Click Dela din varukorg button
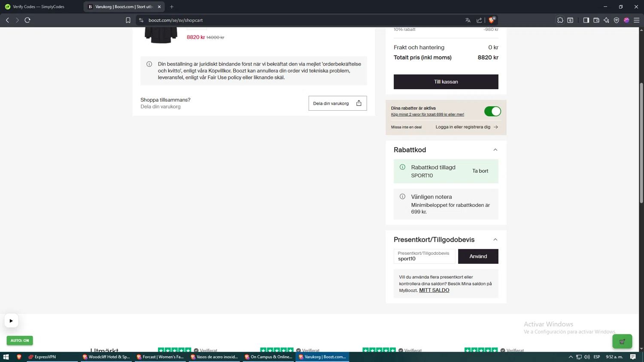 pos(337,103)
